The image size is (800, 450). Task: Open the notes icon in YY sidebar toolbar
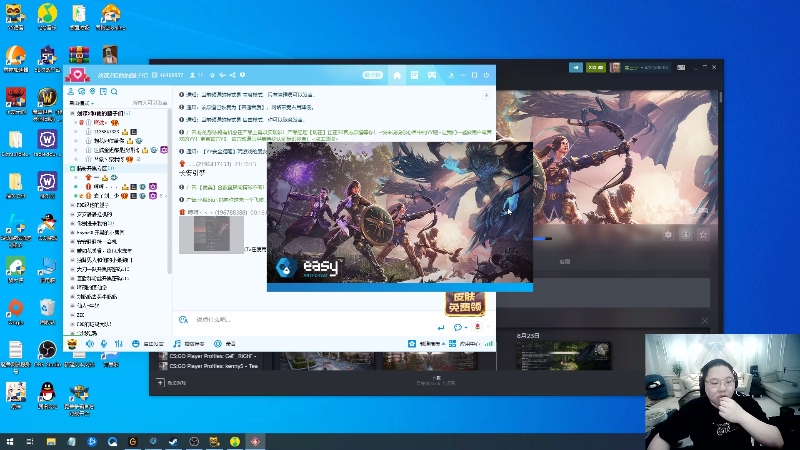pyautogui.click(x=103, y=91)
